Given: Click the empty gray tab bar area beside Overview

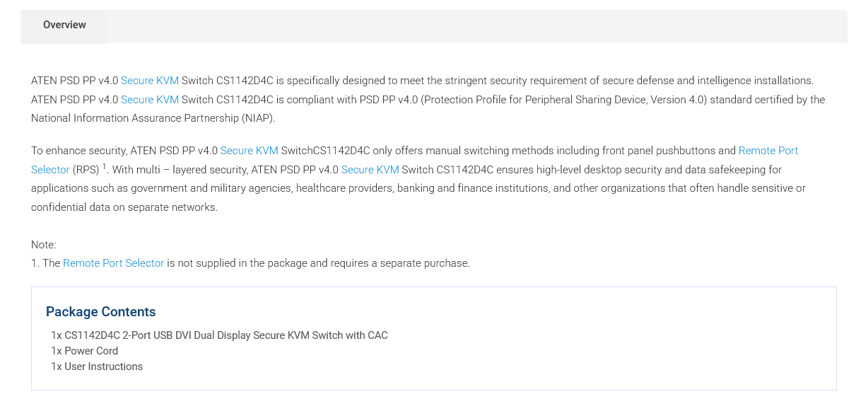Looking at the screenshot, I should pos(477,26).
